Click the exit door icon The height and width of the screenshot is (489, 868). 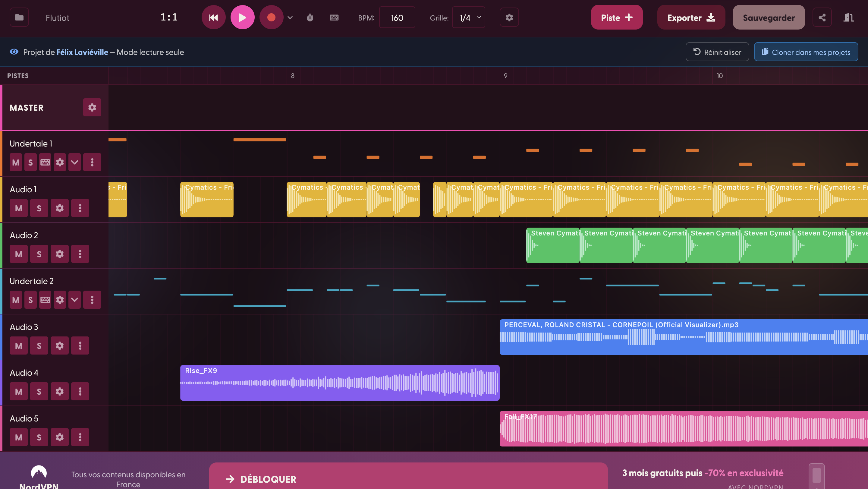tap(848, 17)
